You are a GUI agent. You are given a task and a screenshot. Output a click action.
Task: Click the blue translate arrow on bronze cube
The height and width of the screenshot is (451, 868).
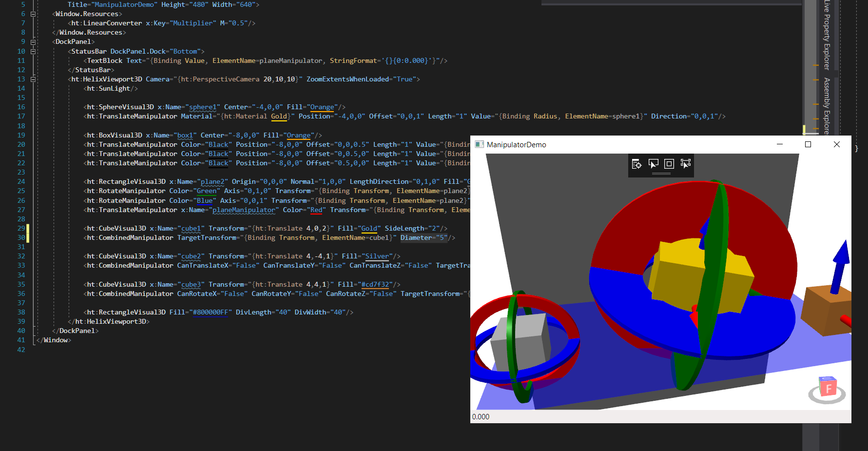(x=840, y=266)
